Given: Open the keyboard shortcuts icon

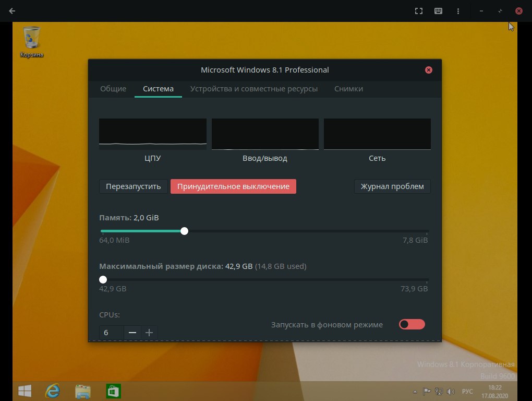Looking at the screenshot, I should [x=438, y=11].
